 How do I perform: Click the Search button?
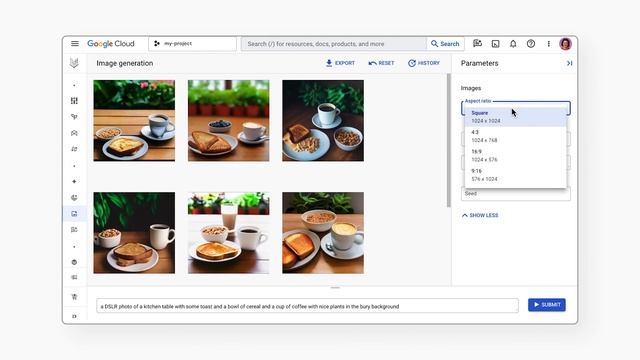pyautogui.click(x=445, y=44)
